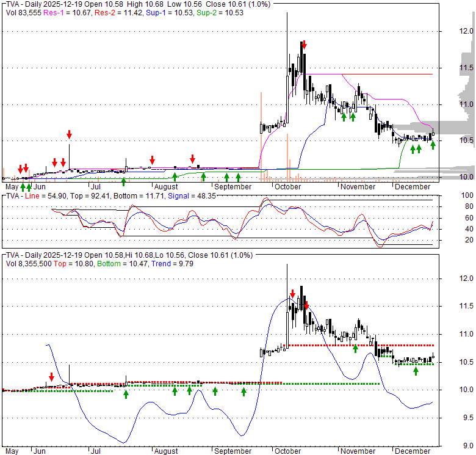The height and width of the screenshot is (455, 476).
Task: Select the green arrow in November on bottom chart
Action: pyautogui.click(x=355, y=348)
